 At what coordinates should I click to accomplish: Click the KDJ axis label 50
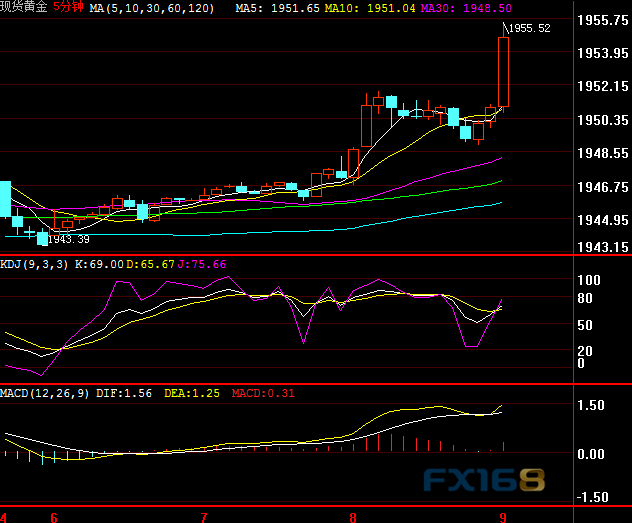pos(585,325)
